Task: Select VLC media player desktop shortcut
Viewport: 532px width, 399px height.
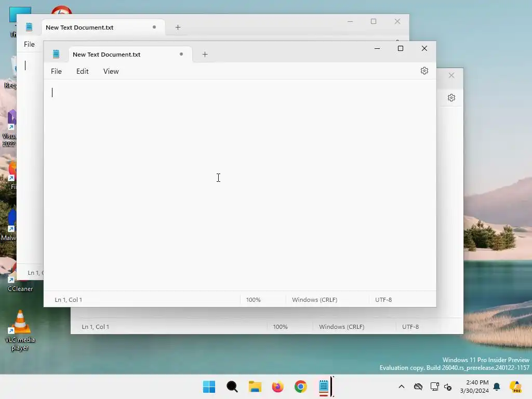Action: (20, 330)
